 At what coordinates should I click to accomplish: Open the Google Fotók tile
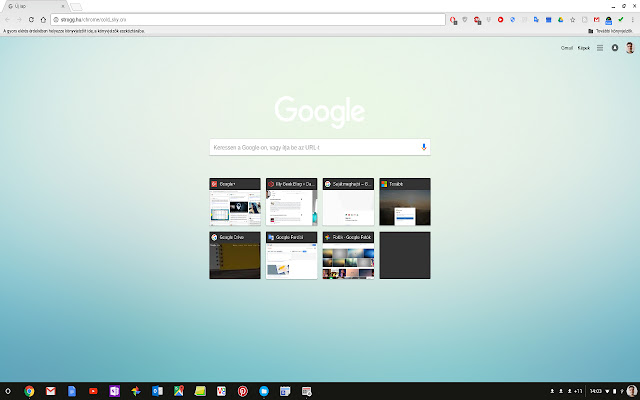pyautogui.click(x=348, y=256)
